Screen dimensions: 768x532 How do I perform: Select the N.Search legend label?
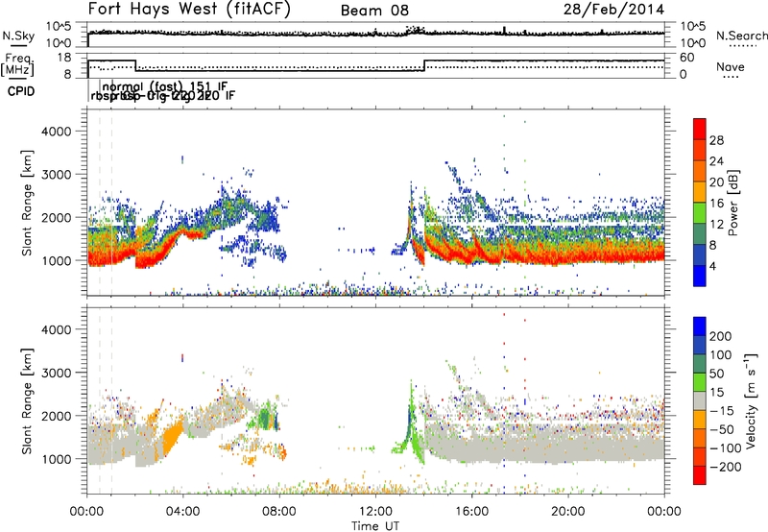coord(741,36)
